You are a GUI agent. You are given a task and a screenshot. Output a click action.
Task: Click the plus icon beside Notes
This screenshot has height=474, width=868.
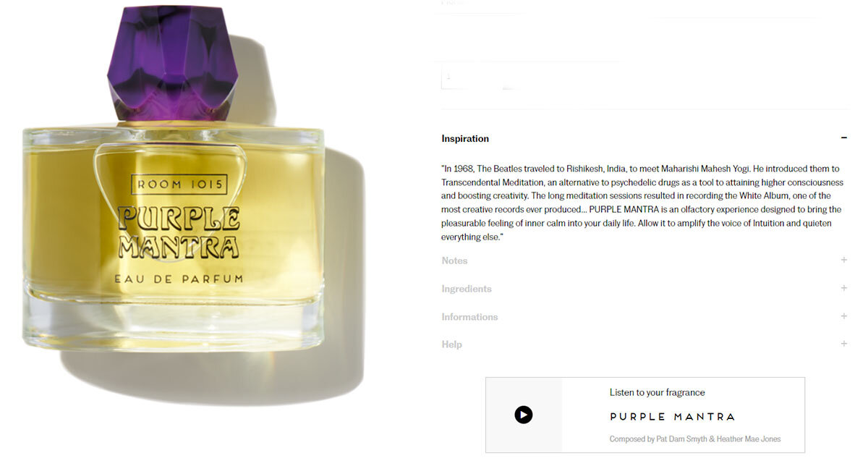(x=843, y=260)
